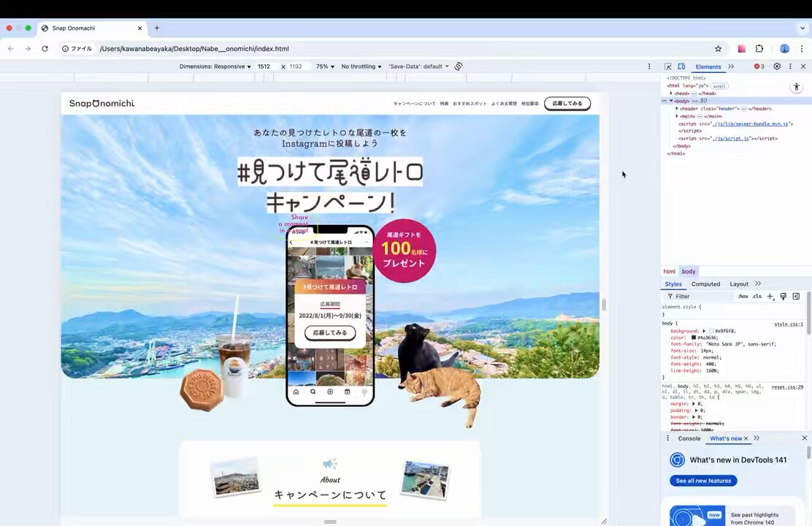Image resolution: width=812 pixels, height=526 pixels.
Task: Toggle rendering emulations paintbrush icon
Action: 783,297
